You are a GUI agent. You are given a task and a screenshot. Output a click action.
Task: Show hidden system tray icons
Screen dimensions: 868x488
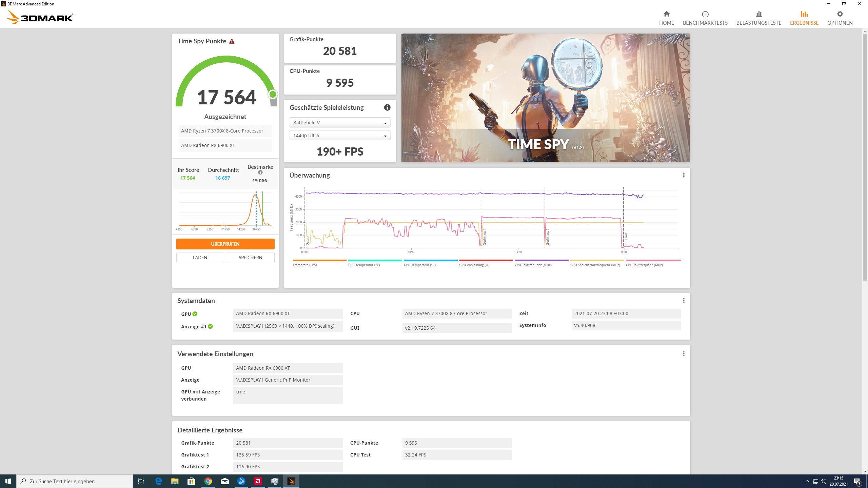point(807,481)
